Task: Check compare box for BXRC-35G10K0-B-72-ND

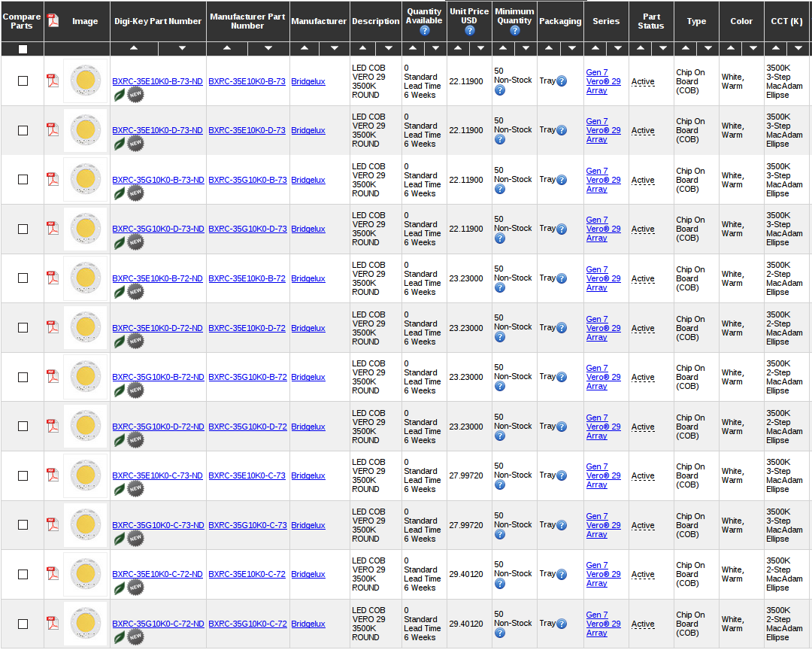Action: point(23,377)
